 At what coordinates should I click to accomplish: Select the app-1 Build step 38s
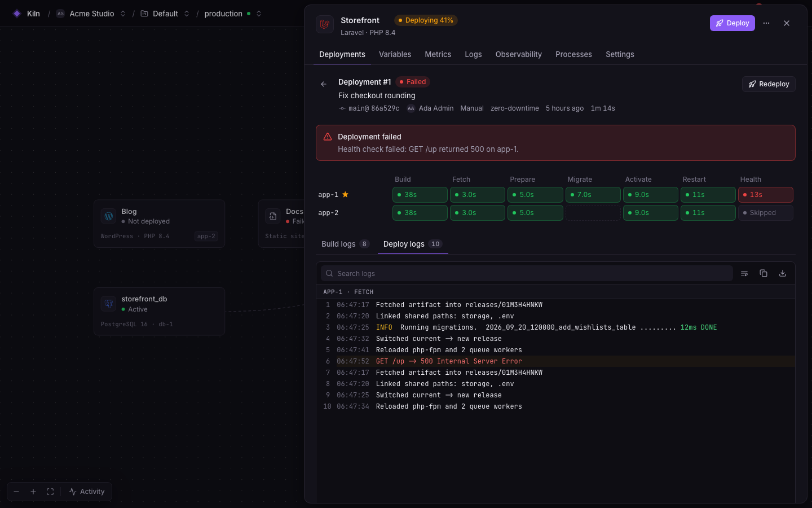(x=420, y=195)
